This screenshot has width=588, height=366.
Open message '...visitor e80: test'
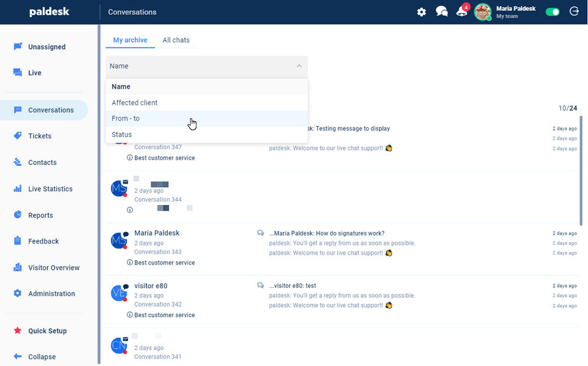pos(293,285)
